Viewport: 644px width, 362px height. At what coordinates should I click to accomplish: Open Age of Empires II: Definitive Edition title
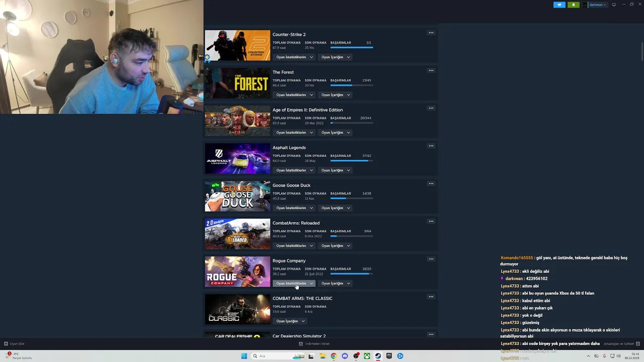coord(307,110)
